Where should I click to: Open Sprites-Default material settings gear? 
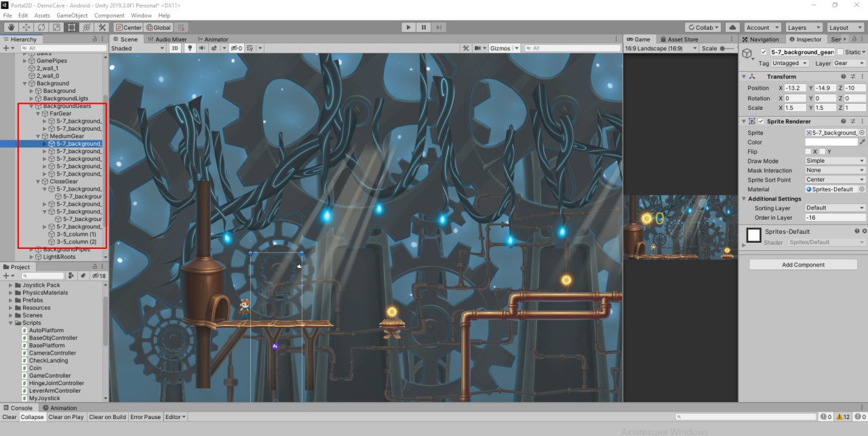click(864, 231)
